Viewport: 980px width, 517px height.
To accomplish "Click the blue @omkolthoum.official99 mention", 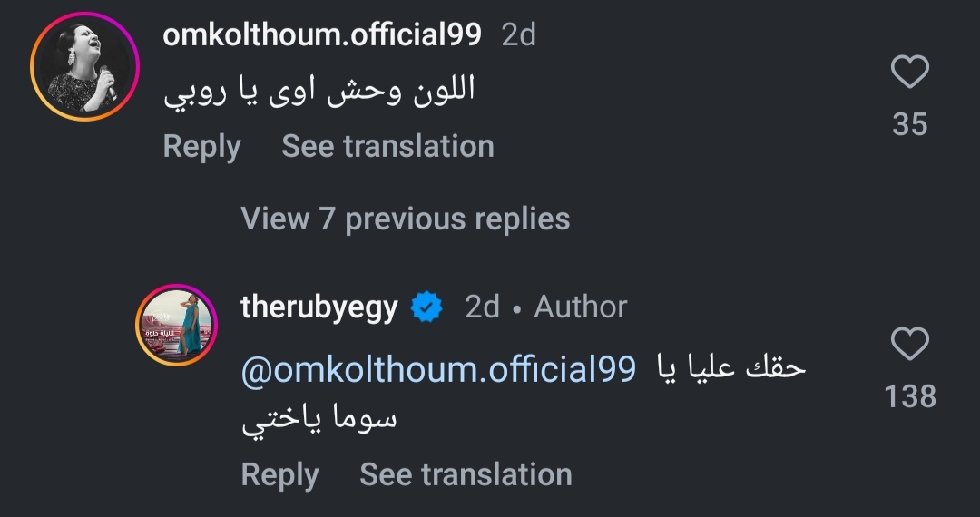I will click(438, 369).
